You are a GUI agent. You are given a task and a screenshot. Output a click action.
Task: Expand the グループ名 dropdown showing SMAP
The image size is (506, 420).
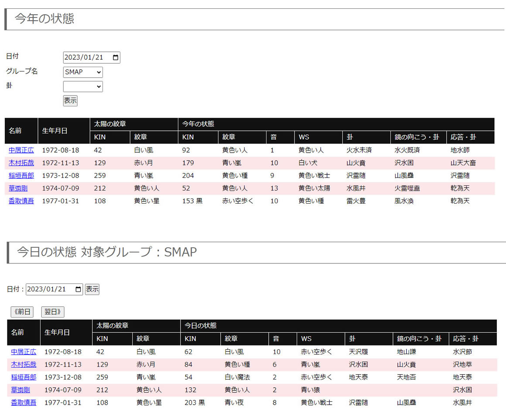pyautogui.click(x=83, y=72)
